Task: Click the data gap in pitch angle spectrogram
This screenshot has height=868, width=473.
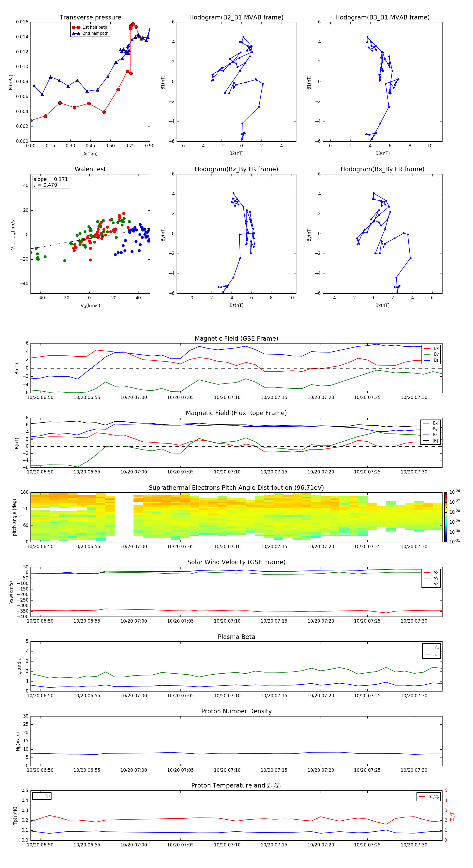Action: pos(124,517)
